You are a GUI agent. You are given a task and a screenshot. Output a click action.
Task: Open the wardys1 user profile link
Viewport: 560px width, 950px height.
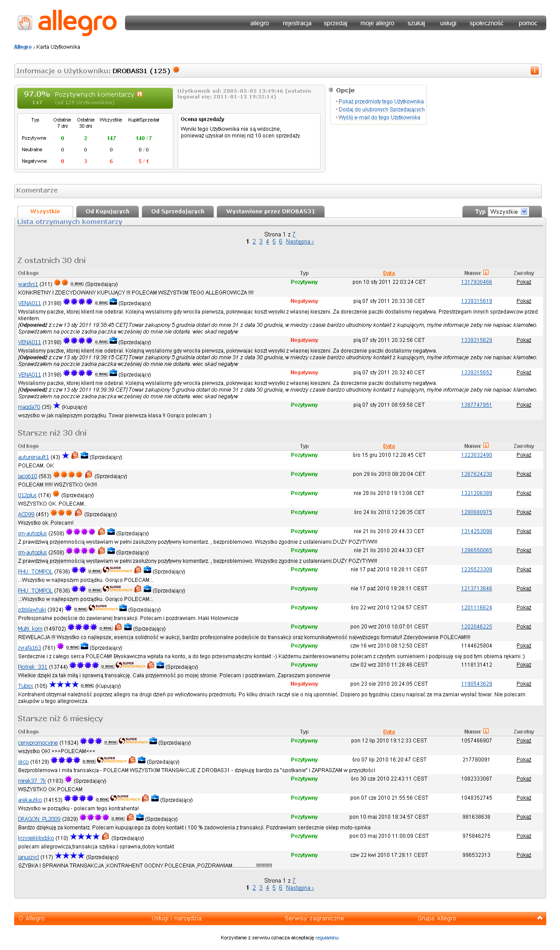coord(28,284)
